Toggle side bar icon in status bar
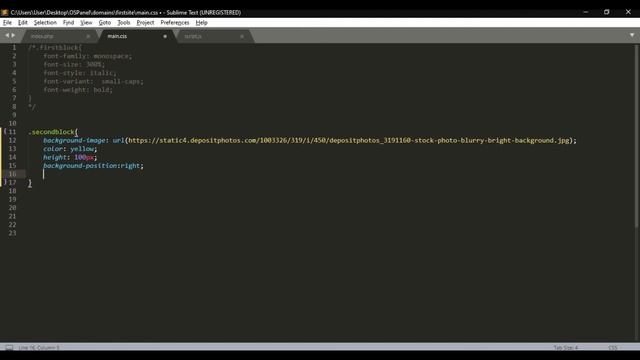The width and height of the screenshot is (640, 360). [x=9, y=348]
